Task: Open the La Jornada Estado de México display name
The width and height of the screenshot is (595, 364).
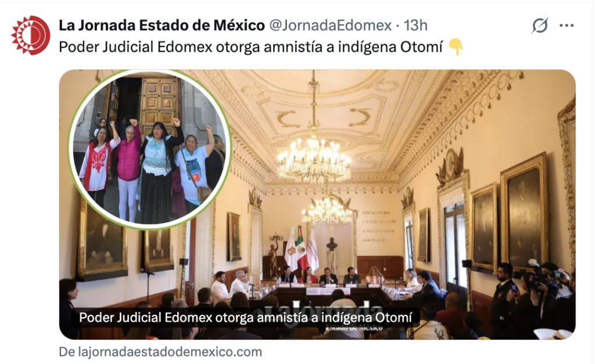Action: 162,26
